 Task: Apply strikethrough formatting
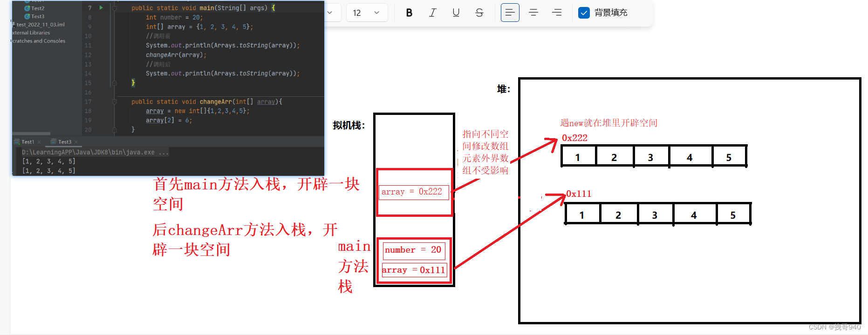point(479,13)
